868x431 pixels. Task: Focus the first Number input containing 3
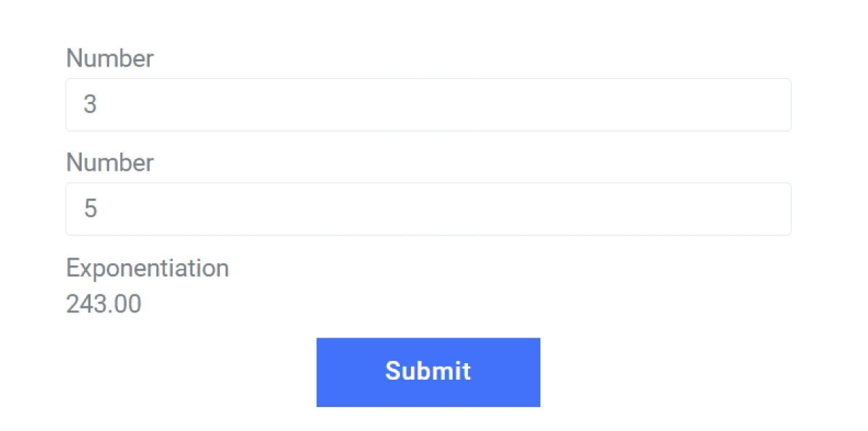428,105
